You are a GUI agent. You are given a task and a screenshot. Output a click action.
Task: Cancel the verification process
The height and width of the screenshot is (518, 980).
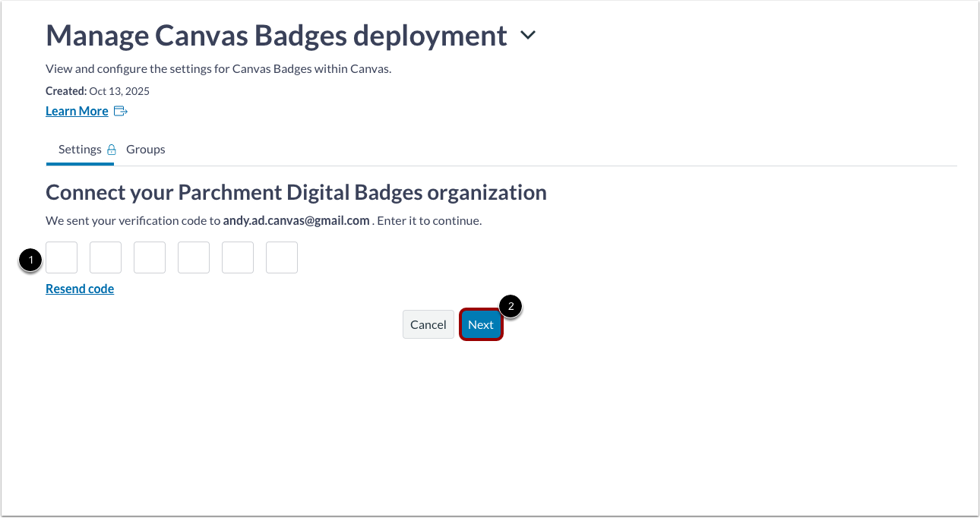[428, 324]
